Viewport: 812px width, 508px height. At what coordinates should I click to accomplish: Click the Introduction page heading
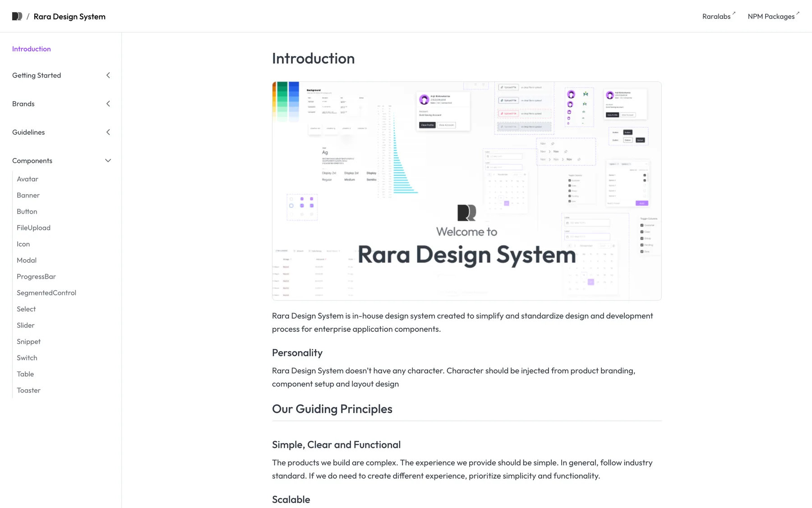tap(314, 58)
